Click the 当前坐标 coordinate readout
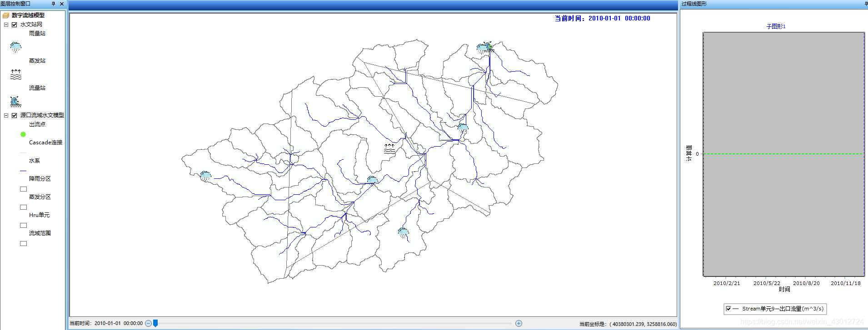The height and width of the screenshot is (330, 868). pyautogui.click(x=628, y=324)
